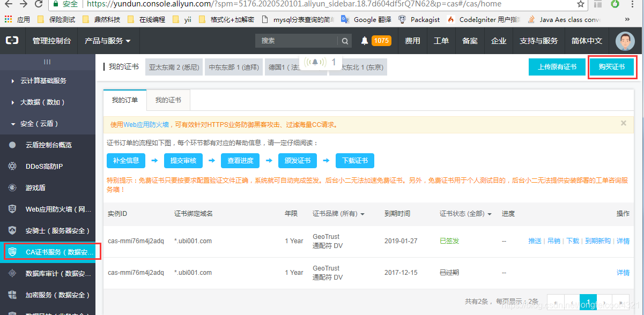Select the 亚太东南 2 (悉尼) region tab
Image resolution: width=644 pixels, height=315 pixels.
tap(174, 67)
